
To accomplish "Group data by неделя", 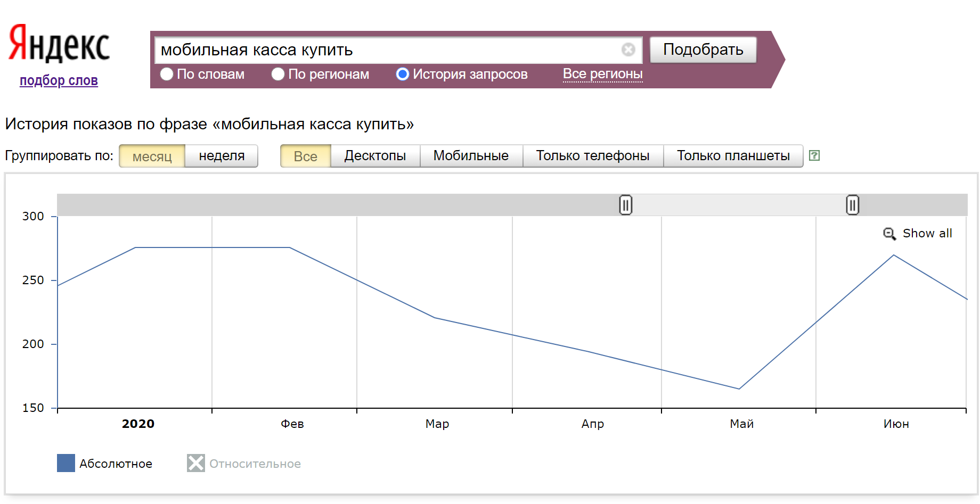I will coord(222,156).
